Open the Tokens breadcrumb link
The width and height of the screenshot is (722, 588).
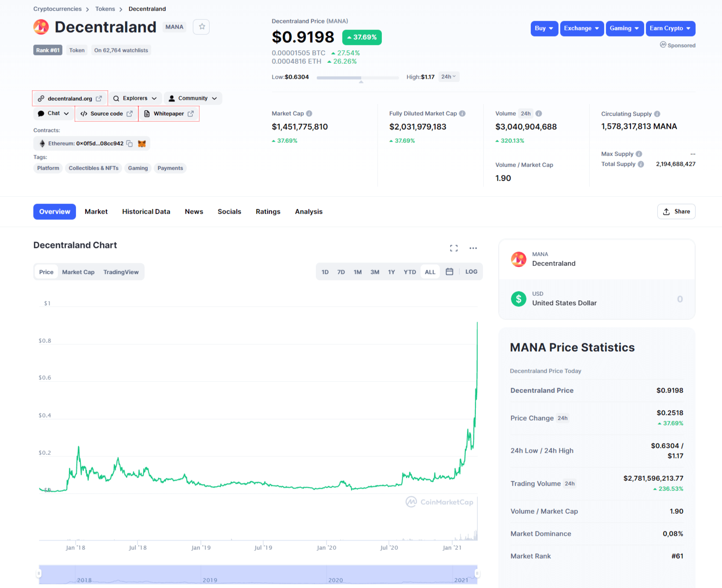(105, 9)
